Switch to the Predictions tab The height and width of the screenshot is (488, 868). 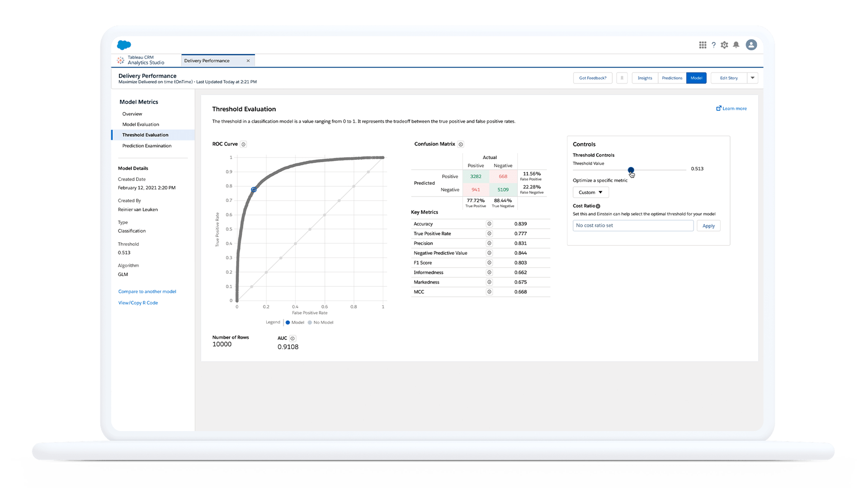(x=671, y=78)
